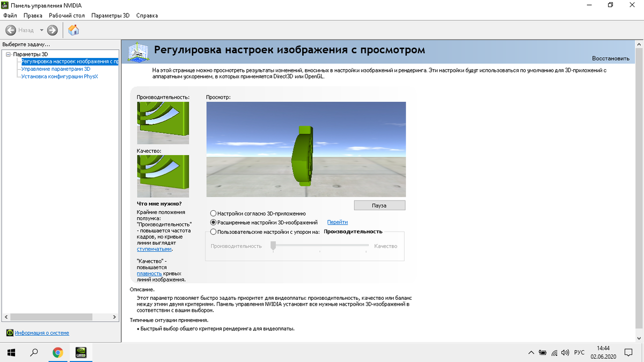Open taskbar search magnifier
Image resolution: width=644 pixels, height=362 pixels.
34,352
